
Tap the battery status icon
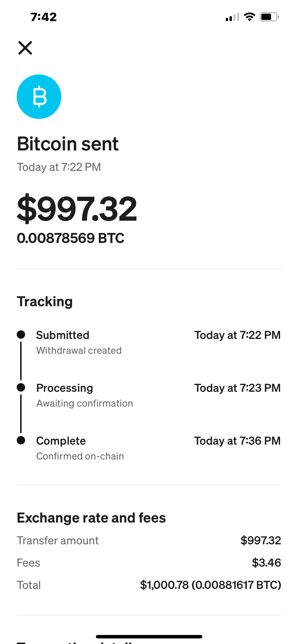point(269,17)
